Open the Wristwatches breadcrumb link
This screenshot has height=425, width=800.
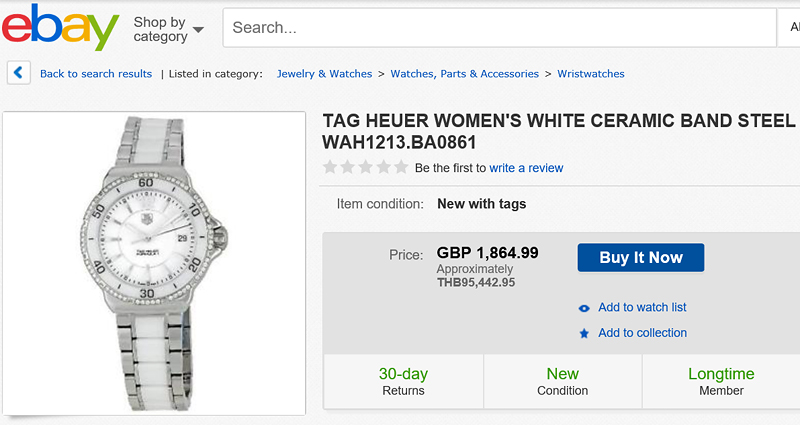point(591,74)
